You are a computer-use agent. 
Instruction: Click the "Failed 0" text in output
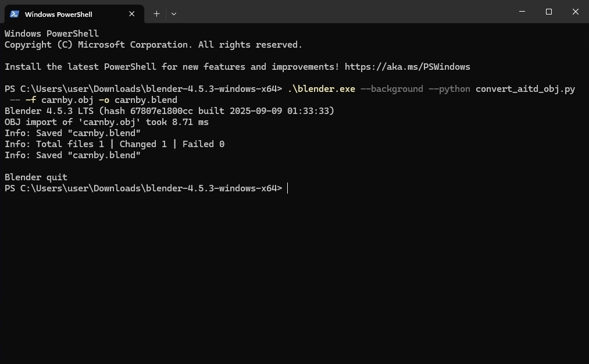[x=204, y=144]
